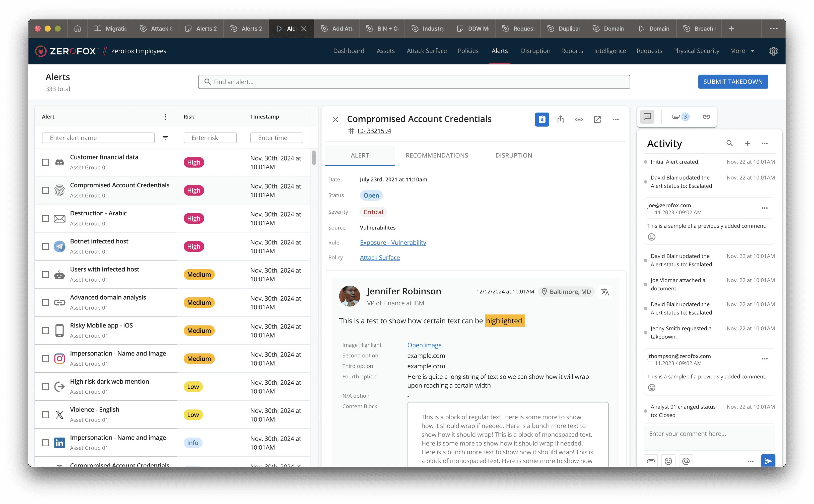Image resolution: width=814 pixels, height=504 pixels.
Task: Click the alert list vertical scrollbar
Action: tap(313, 158)
